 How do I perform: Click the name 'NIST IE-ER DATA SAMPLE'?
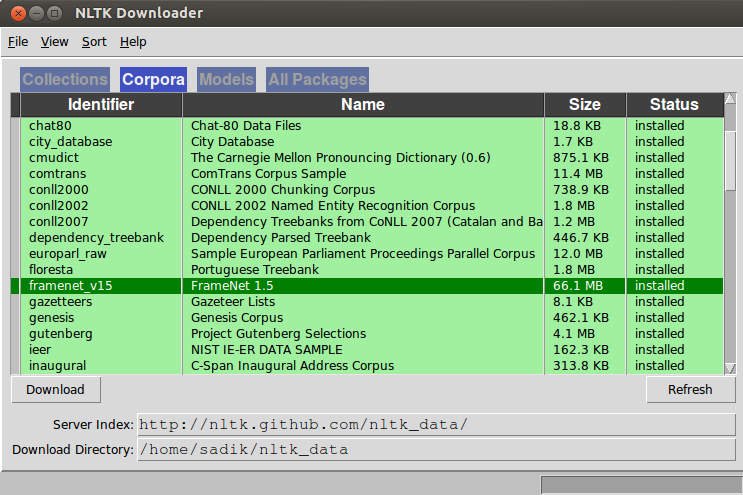click(x=267, y=350)
